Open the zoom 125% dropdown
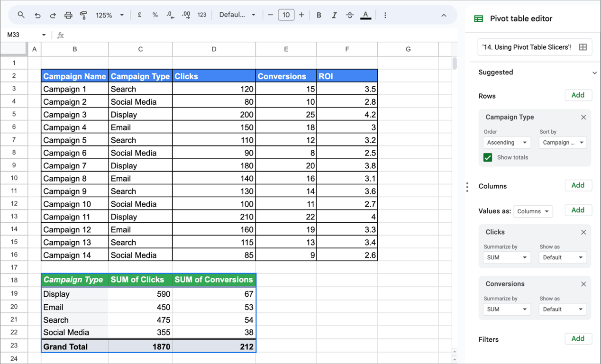 (x=109, y=15)
